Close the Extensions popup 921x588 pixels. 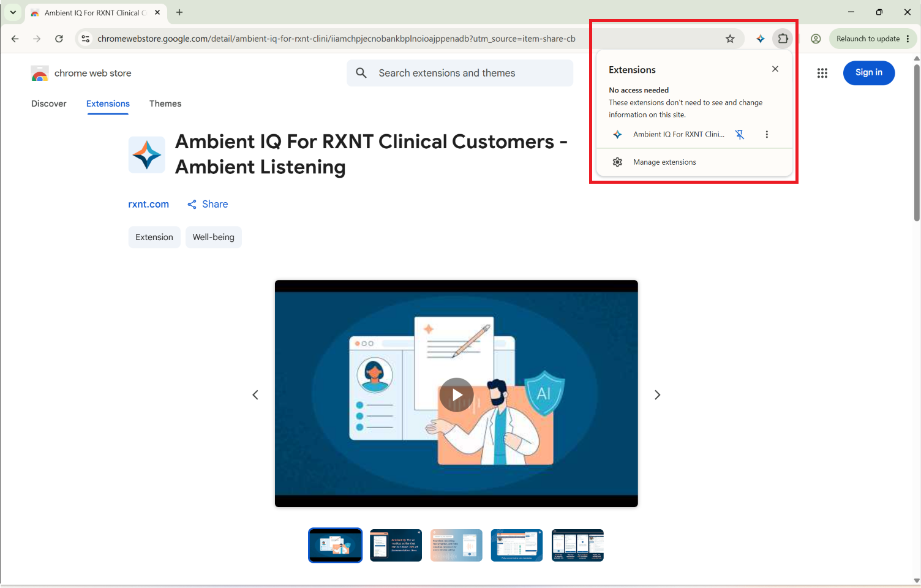pos(775,69)
